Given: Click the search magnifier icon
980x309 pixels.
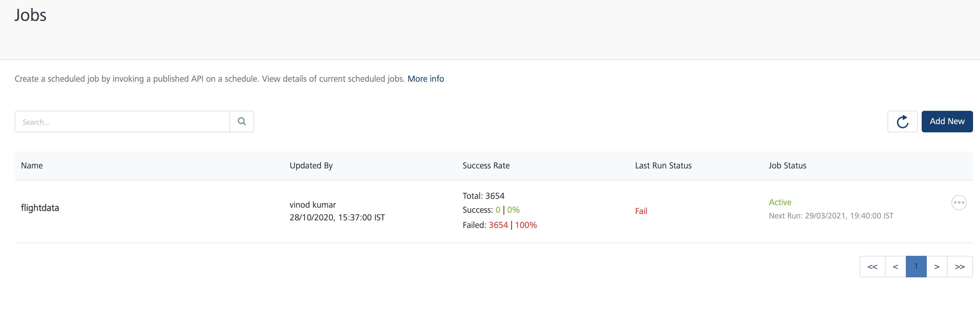Looking at the screenshot, I should (x=242, y=122).
